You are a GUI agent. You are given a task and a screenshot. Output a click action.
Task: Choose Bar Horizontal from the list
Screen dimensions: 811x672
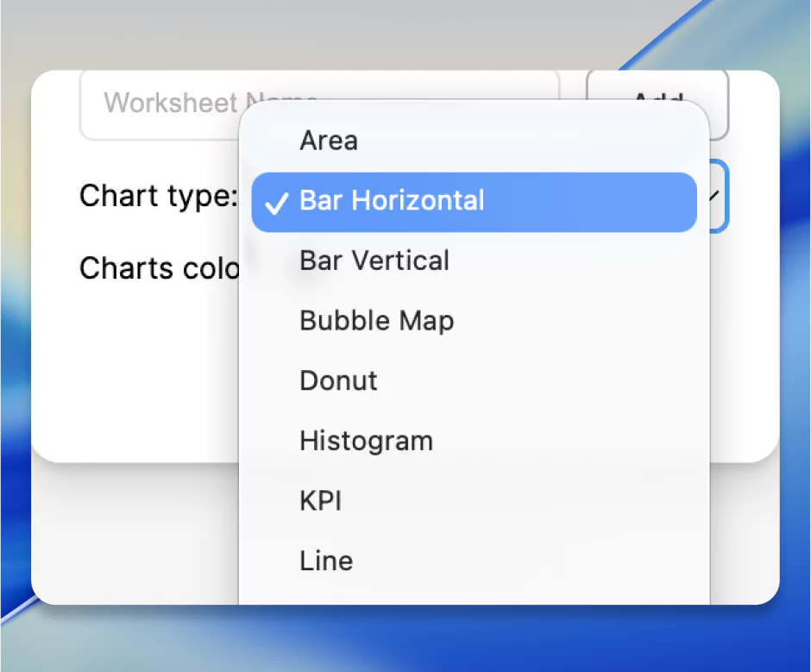coord(391,200)
